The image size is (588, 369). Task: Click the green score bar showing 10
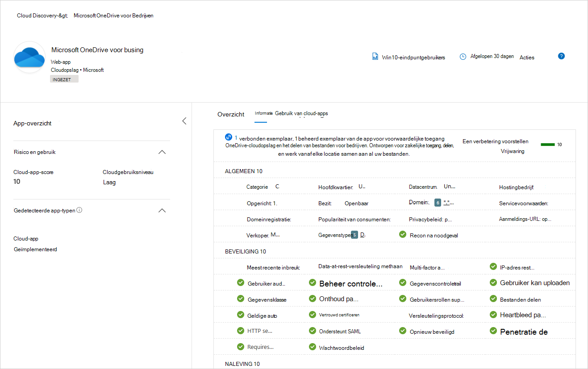click(547, 145)
